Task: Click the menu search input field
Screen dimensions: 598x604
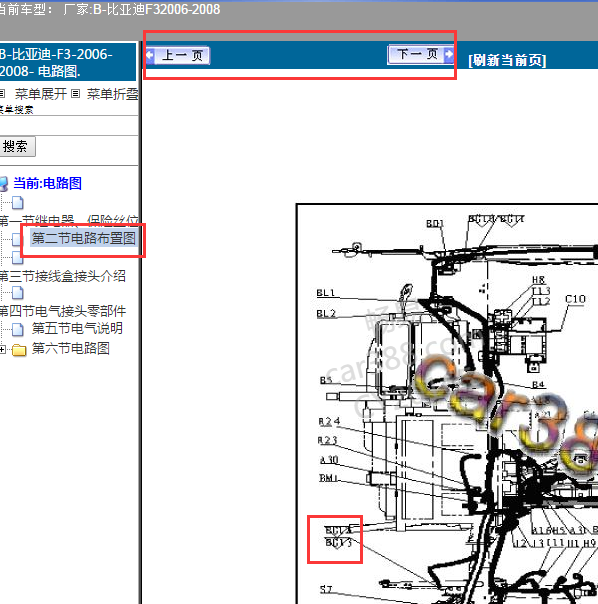Action: [69, 126]
